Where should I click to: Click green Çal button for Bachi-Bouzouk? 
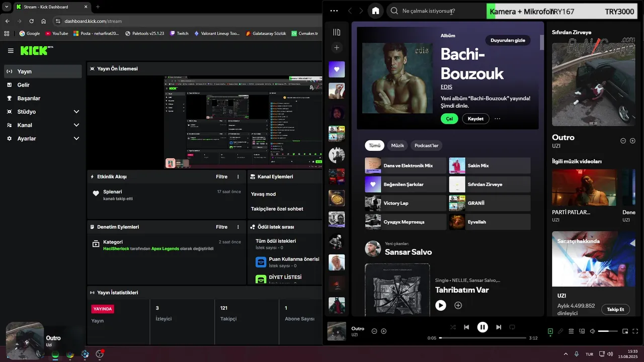449,119
